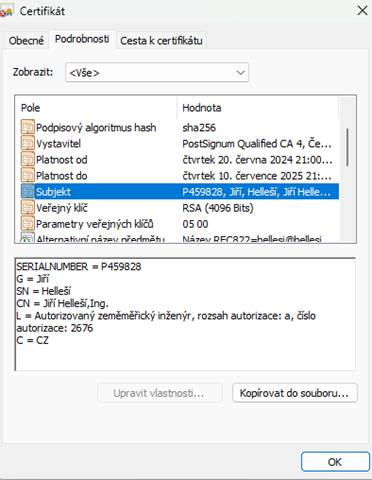Click the Veřejný klíč field icon

tap(28, 207)
